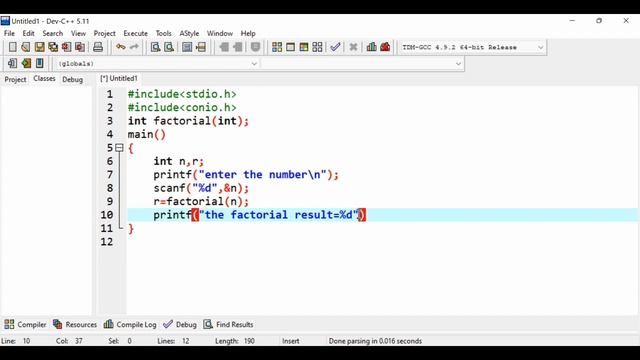Image resolution: width=640 pixels, height=360 pixels.
Task: Click the New file icon
Action: pos(13,47)
